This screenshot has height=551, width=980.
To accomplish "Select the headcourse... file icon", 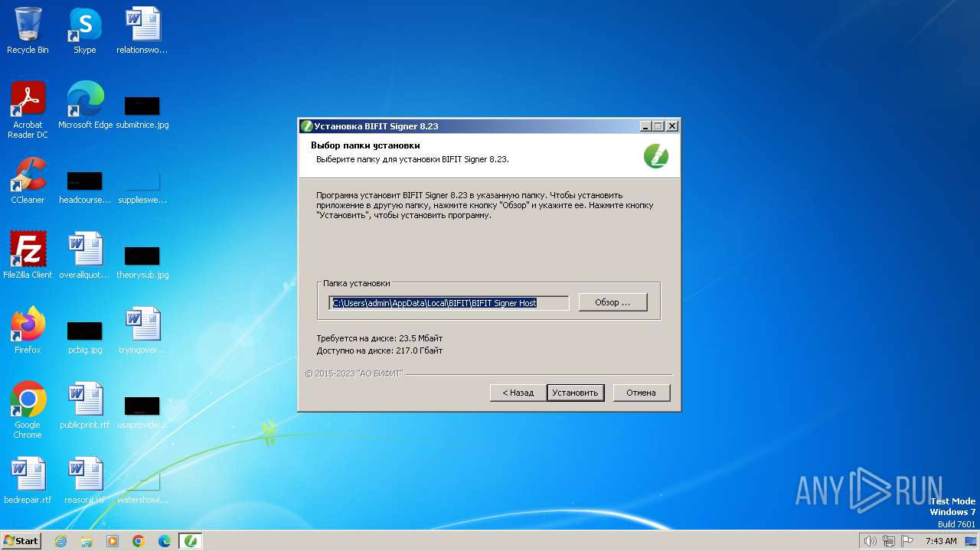I will pyautogui.click(x=85, y=187).
